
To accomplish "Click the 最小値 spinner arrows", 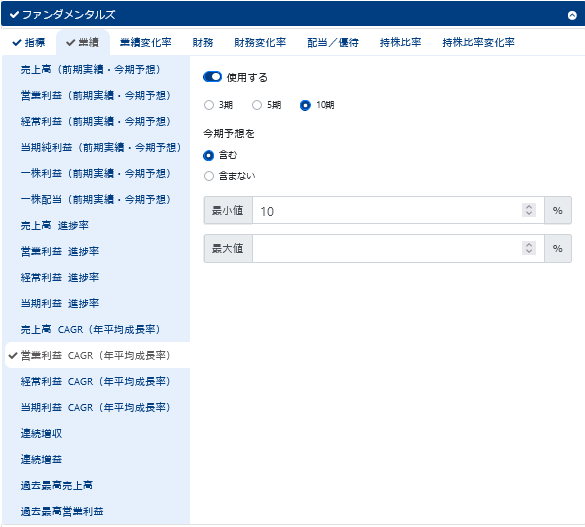I will (x=529, y=210).
